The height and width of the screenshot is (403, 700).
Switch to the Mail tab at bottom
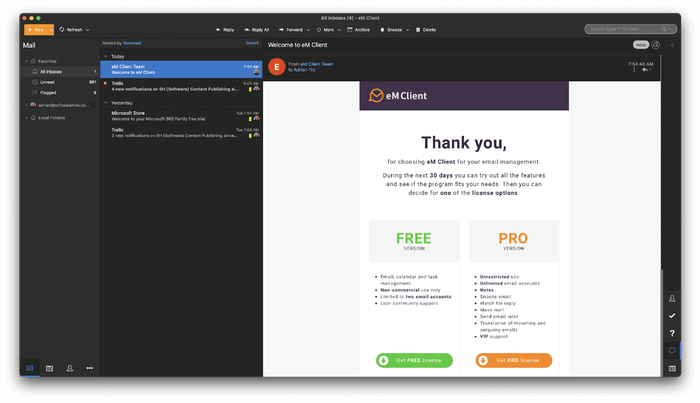tap(29, 368)
